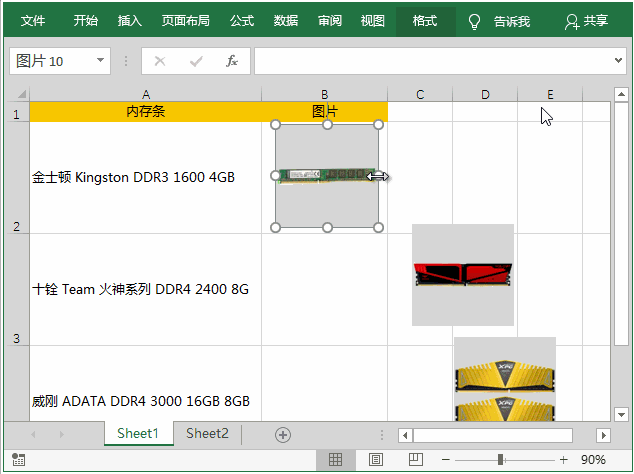
Task: Select row 2 header
Action: click(17, 178)
